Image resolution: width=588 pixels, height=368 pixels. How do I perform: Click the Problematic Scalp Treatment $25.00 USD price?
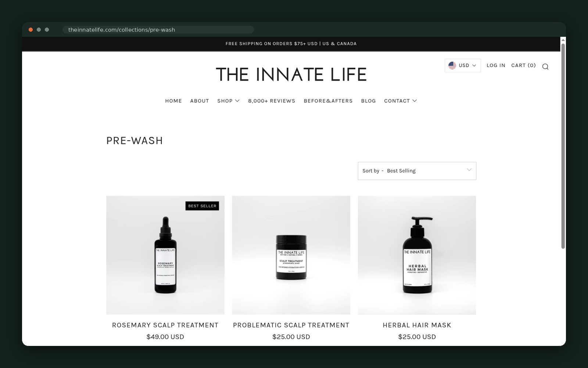click(x=291, y=337)
